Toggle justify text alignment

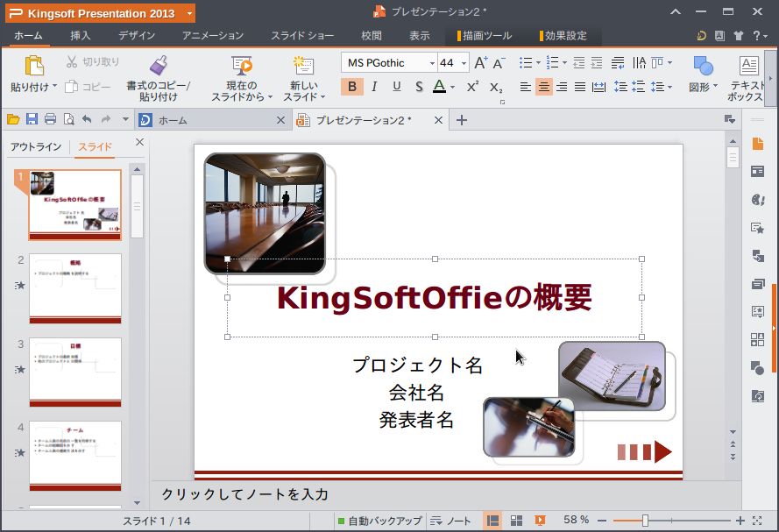(580, 87)
